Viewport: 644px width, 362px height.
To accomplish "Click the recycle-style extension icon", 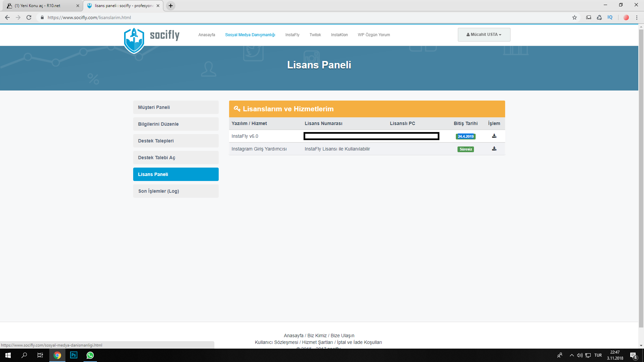I will [x=599, y=17].
